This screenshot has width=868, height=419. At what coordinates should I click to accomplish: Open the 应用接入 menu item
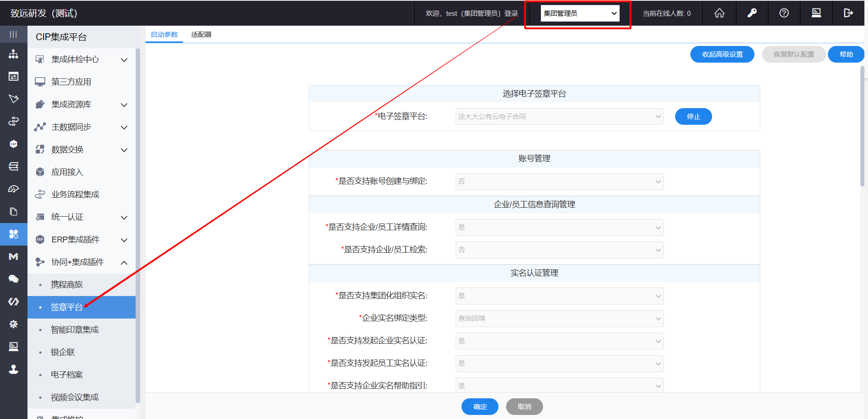82,172
